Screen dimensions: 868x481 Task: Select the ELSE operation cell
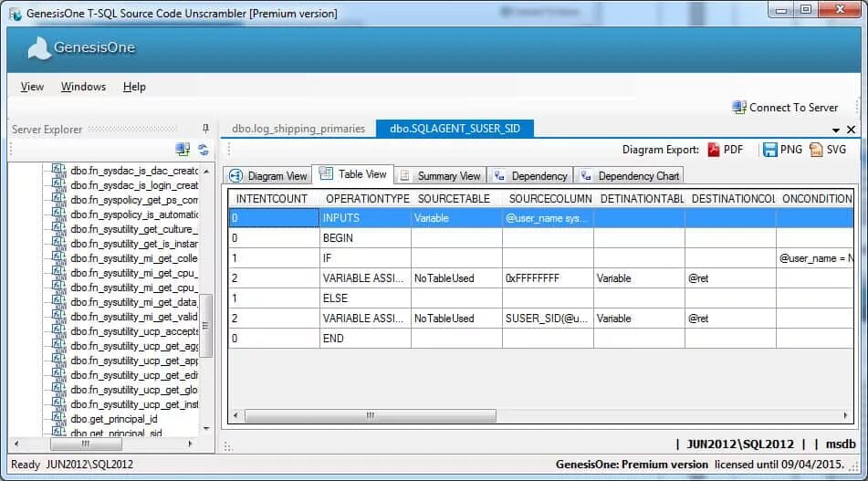365,298
